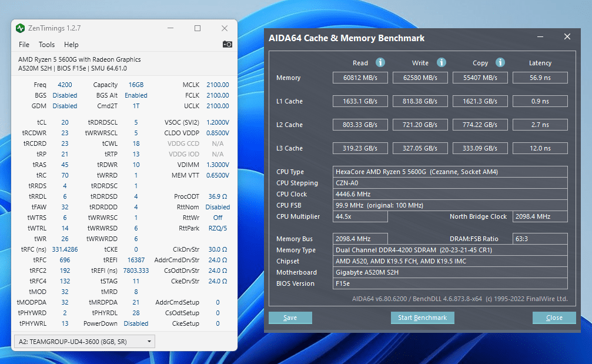Click the tRAS value 45
592x364 pixels.
pos(65,165)
